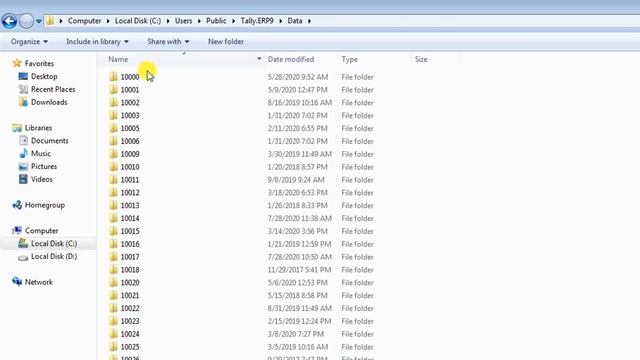
Task: Open the Organize menu
Action: (x=29, y=42)
